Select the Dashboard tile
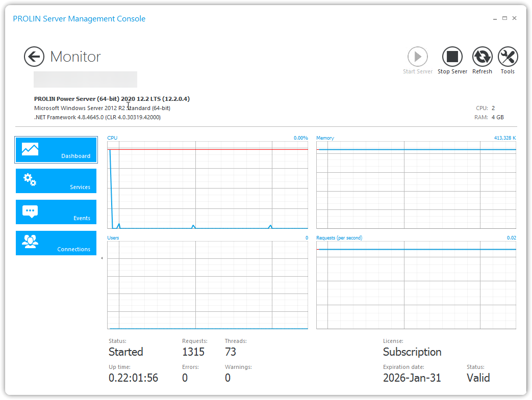Screen dimensions: 532x400 click(56, 150)
